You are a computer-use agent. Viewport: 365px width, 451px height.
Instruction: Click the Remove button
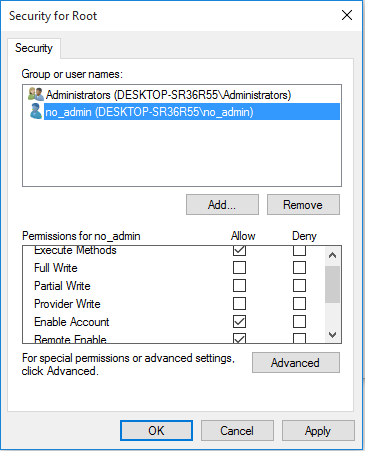tap(303, 204)
